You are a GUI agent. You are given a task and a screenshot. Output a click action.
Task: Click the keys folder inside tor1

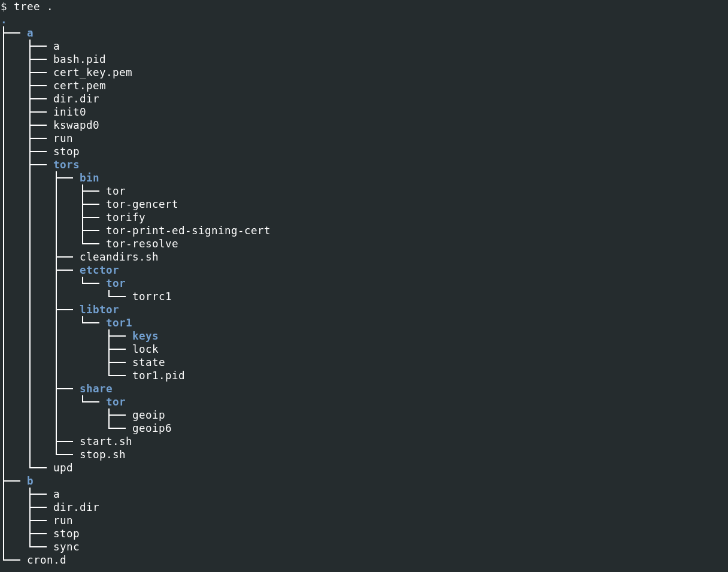(145, 336)
